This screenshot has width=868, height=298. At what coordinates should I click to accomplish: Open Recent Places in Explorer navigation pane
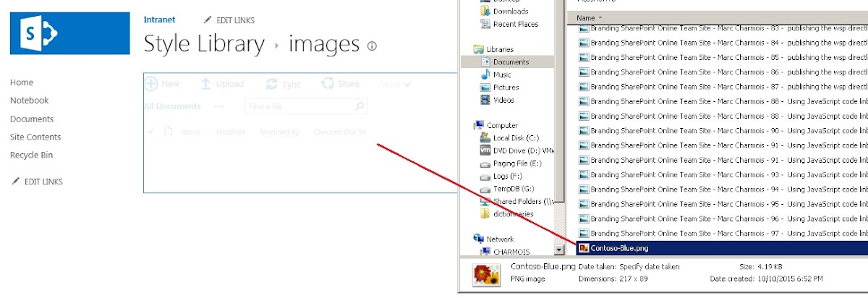[x=515, y=24]
